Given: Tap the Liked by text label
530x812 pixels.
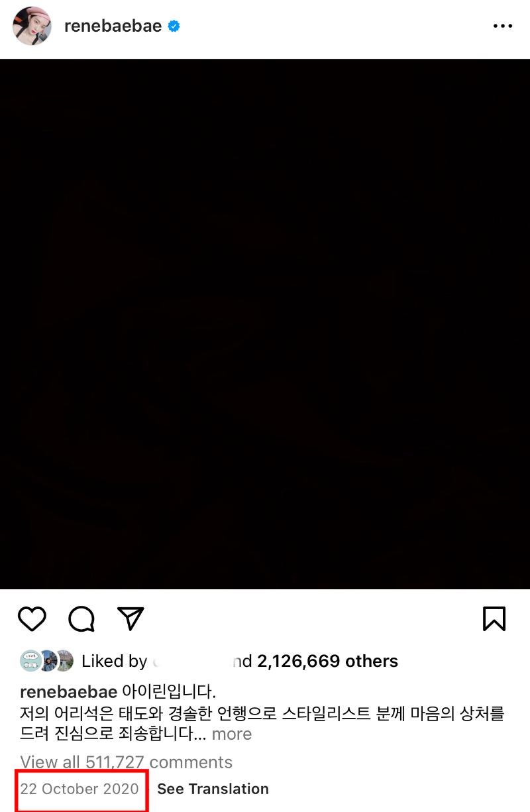Looking at the screenshot, I should point(114,661).
